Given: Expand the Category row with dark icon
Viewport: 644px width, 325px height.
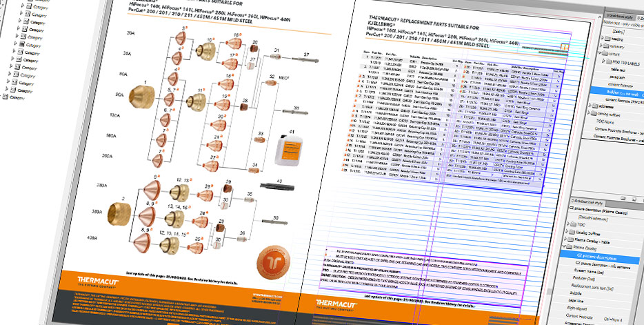Looking at the screenshot, I should click(16, 43).
